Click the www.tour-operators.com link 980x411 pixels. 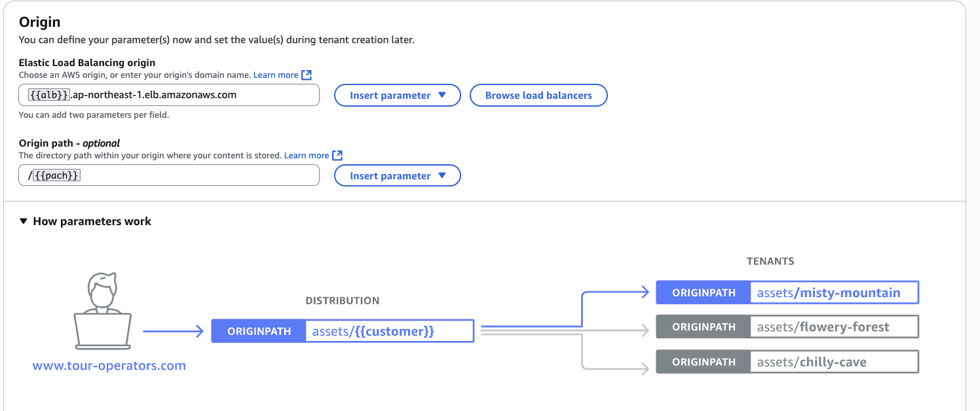[109, 366]
